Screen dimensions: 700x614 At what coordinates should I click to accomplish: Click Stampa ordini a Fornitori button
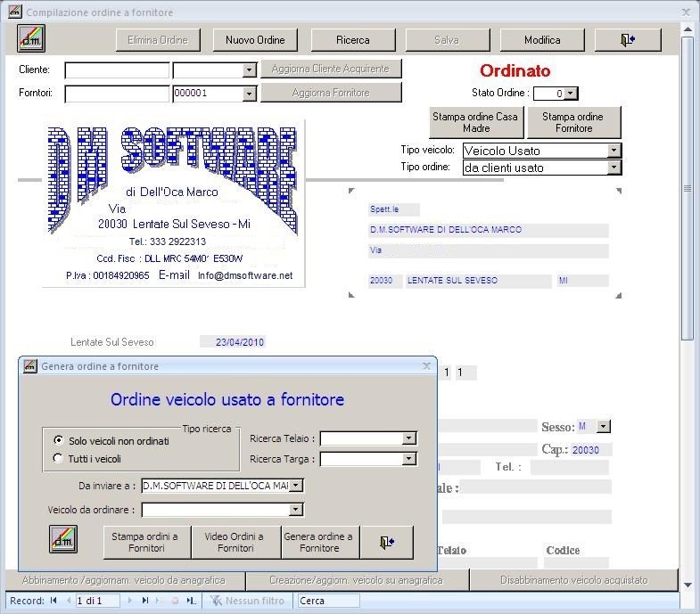146,542
